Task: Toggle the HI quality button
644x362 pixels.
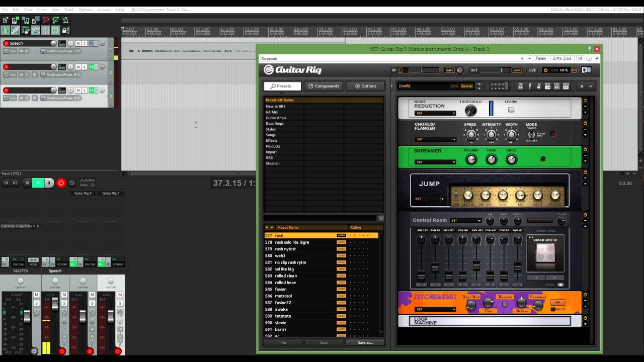Action: coord(574,70)
